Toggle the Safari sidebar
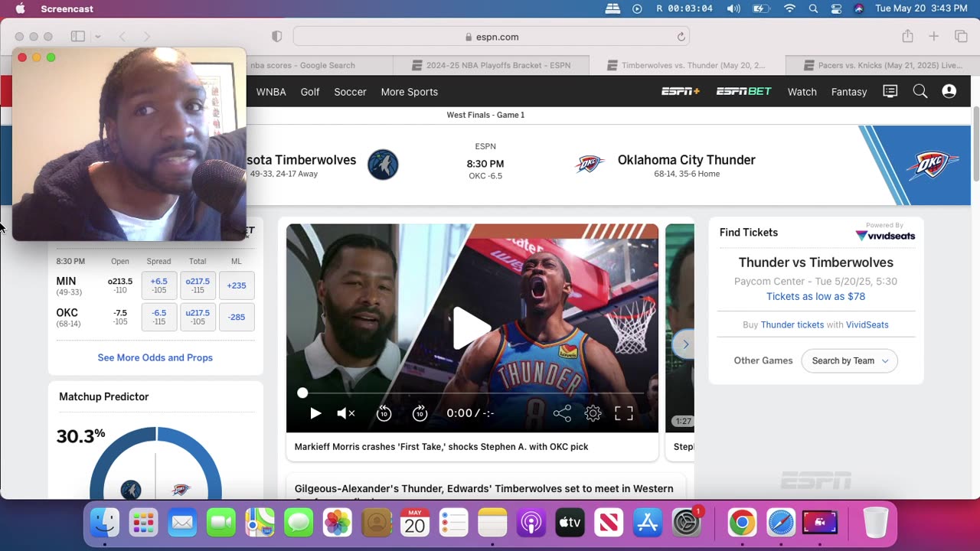The image size is (980, 551). point(78,37)
